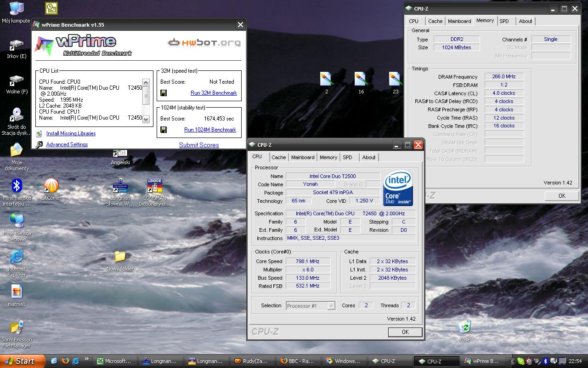Select Cache tab in back CPU-Z window
588x368 pixels.
tap(435, 21)
